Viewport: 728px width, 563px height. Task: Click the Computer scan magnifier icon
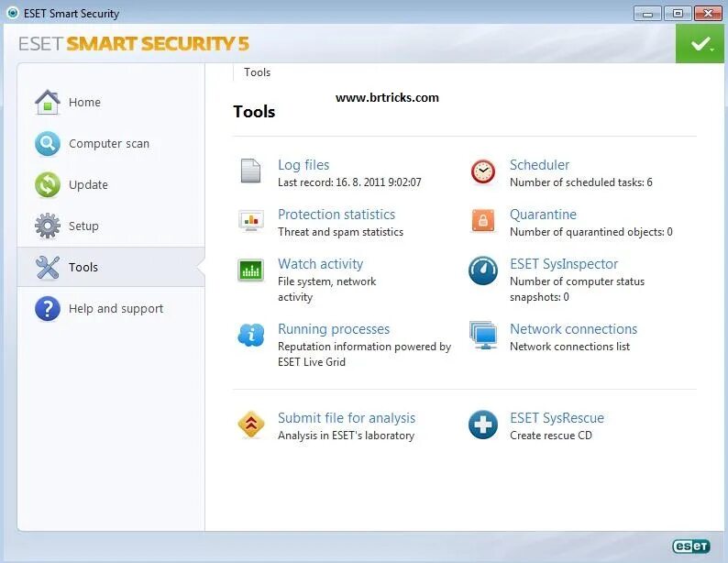click(48, 144)
